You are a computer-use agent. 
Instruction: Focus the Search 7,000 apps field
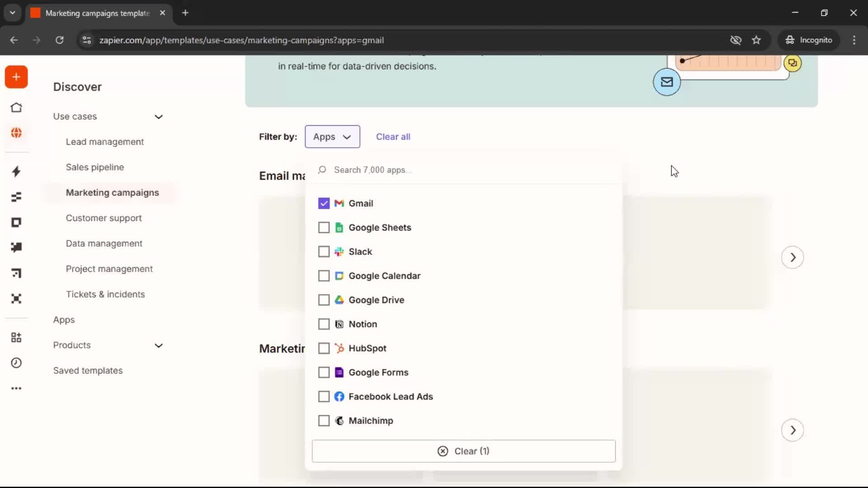click(x=463, y=170)
